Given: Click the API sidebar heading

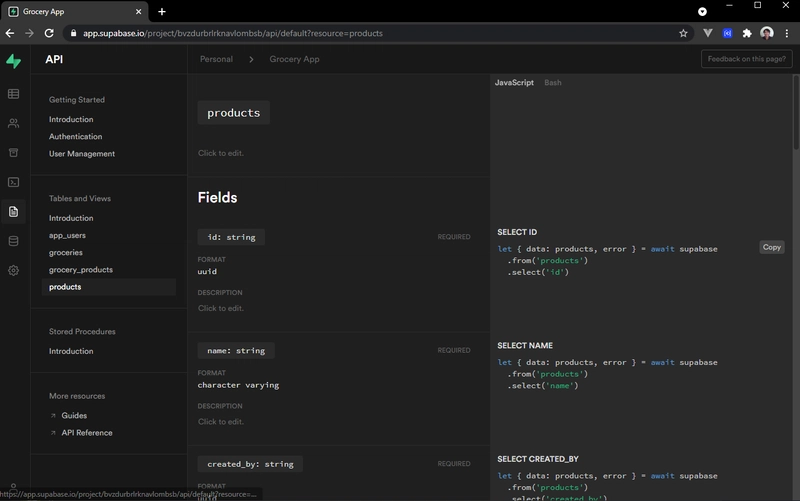Looking at the screenshot, I should (x=54, y=59).
